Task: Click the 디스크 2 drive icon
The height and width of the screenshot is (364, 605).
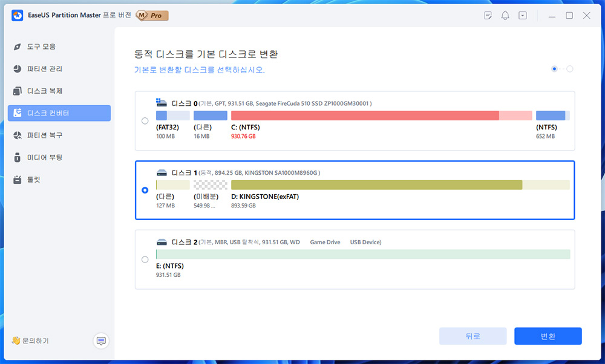Action: pyautogui.click(x=162, y=242)
